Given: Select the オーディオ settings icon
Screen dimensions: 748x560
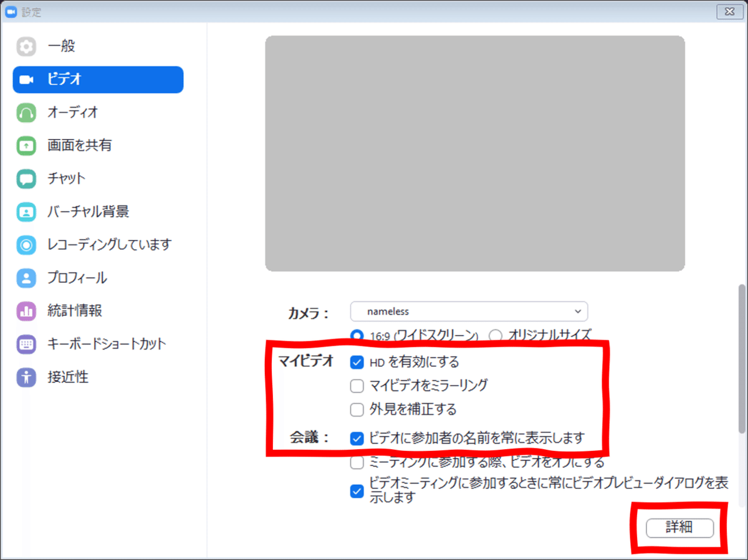Looking at the screenshot, I should [70, 113].
